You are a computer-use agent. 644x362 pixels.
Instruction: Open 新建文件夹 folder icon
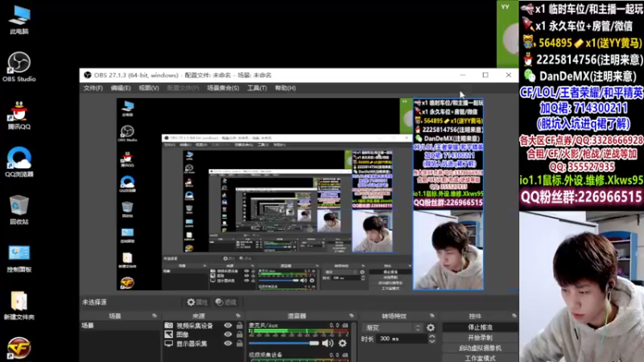[19, 306]
